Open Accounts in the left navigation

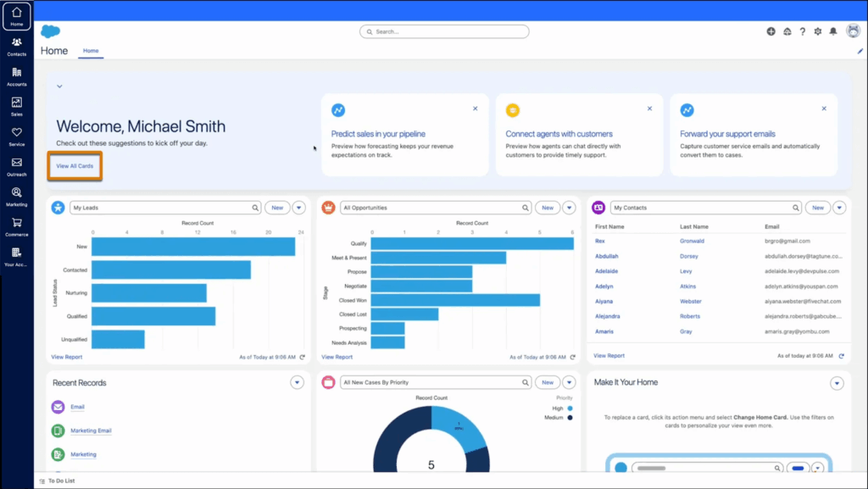pyautogui.click(x=17, y=75)
